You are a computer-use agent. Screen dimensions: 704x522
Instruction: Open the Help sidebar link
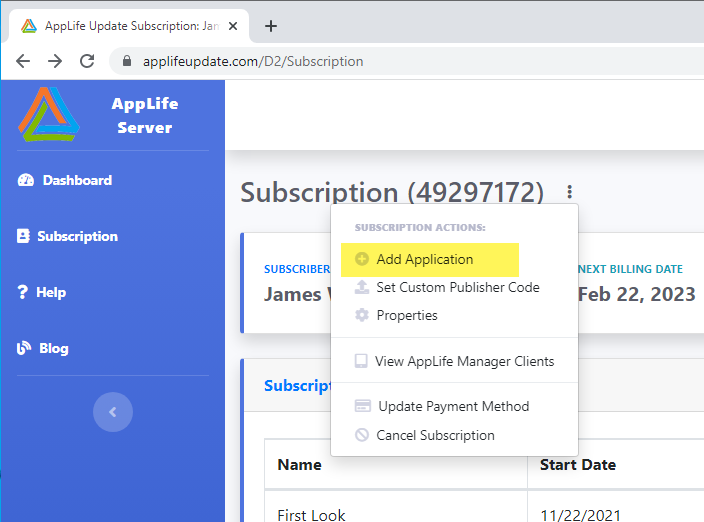pyautogui.click(x=42, y=292)
